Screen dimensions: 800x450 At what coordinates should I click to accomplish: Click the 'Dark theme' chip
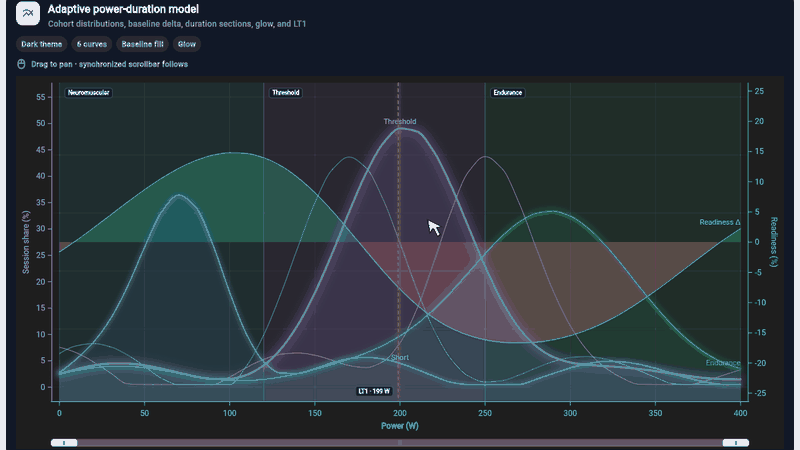(41, 44)
